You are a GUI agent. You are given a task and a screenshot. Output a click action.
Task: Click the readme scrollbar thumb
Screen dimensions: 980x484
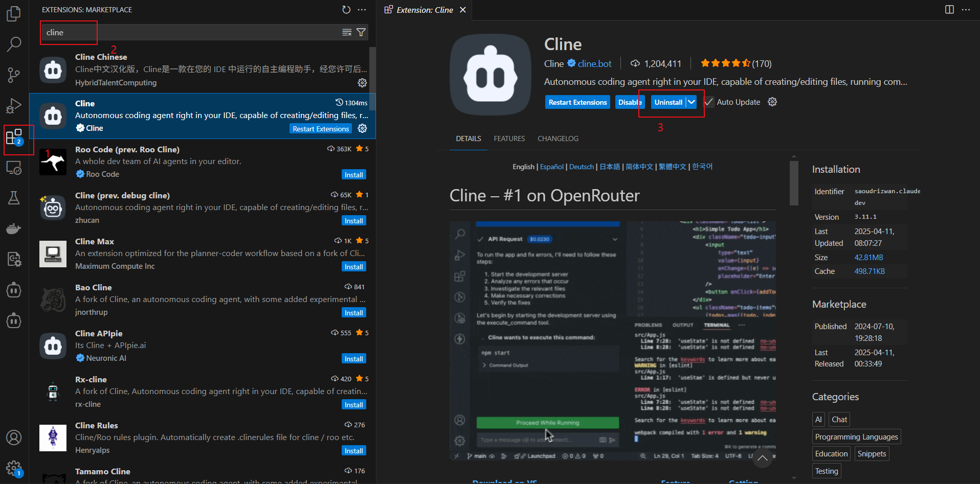point(794,183)
